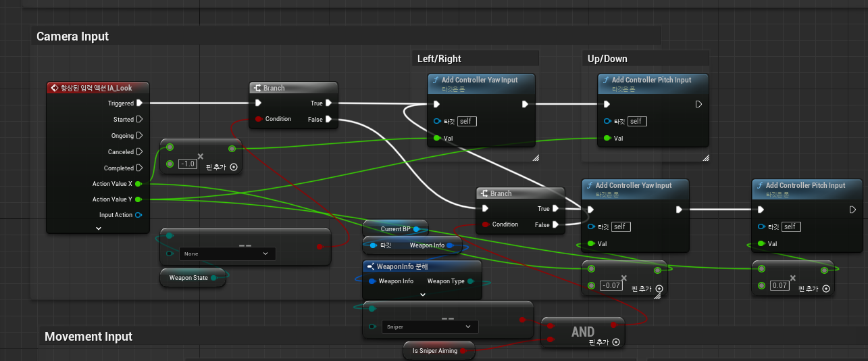Click the first Branch node's Condition pin
Image resolution: width=868 pixels, height=361 pixels.
point(257,119)
